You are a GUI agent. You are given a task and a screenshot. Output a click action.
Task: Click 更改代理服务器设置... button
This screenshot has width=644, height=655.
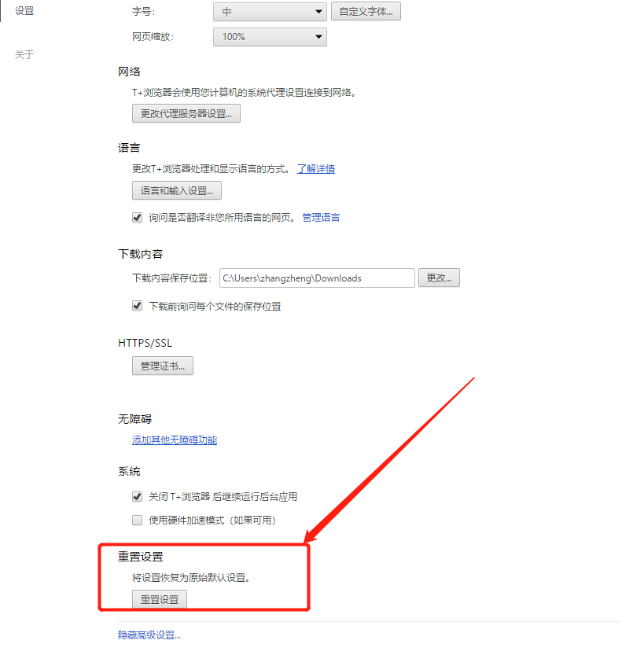186,113
